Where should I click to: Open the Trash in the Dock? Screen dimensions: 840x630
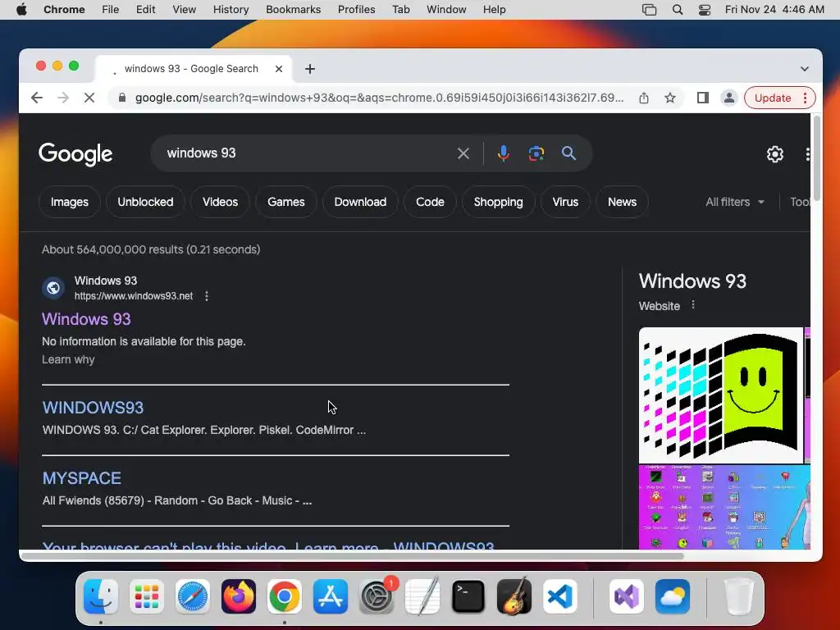pos(739,596)
